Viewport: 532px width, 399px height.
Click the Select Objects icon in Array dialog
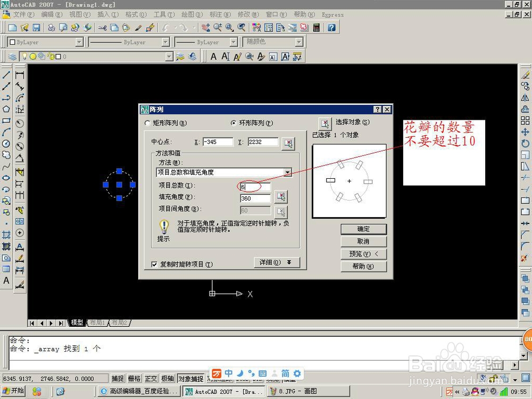[325, 122]
